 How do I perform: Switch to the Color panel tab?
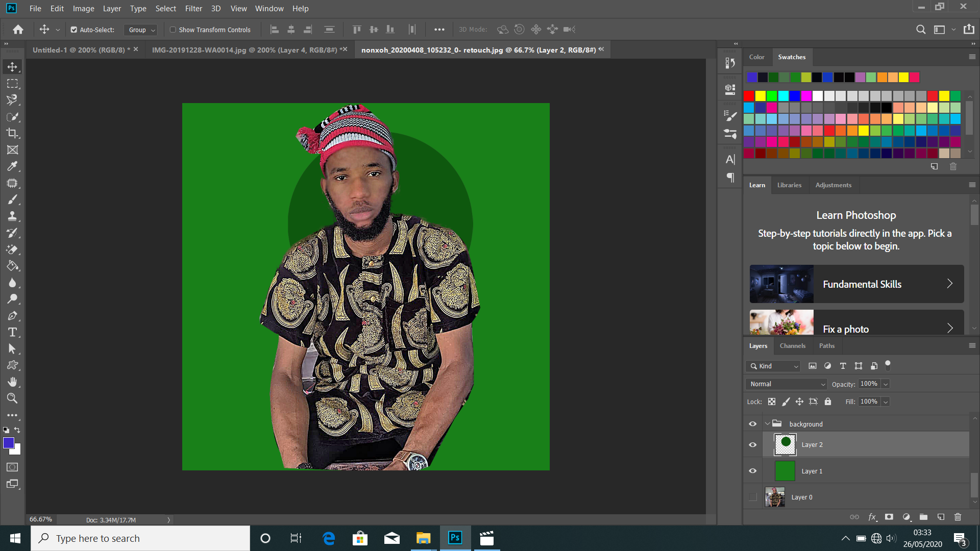tap(756, 57)
